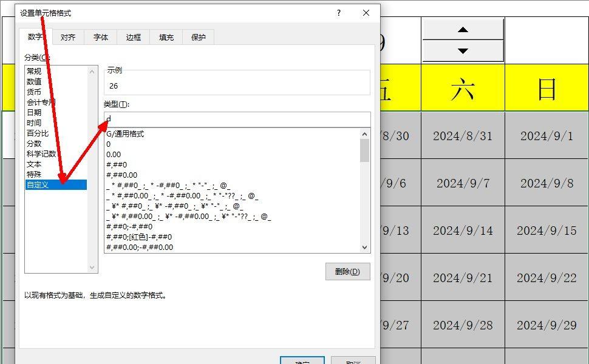Click the spin button down arrow
Screen dimensions: 589x364
tap(463, 51)
